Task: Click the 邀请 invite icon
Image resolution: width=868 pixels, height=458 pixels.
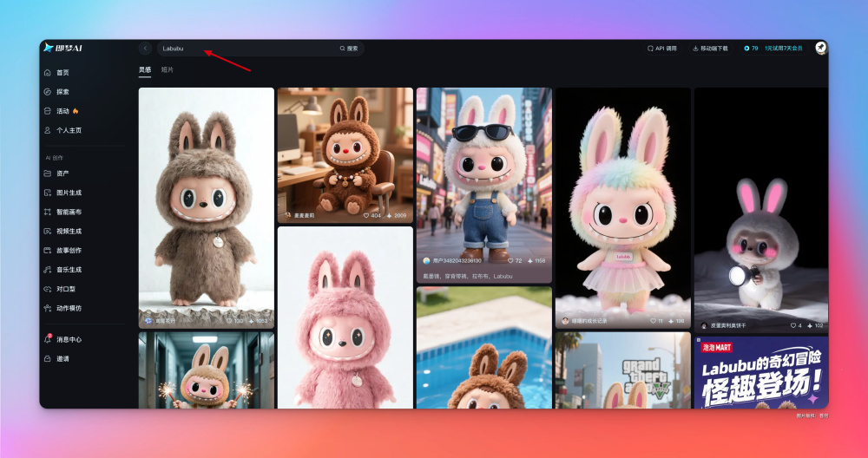Action: 48,358
